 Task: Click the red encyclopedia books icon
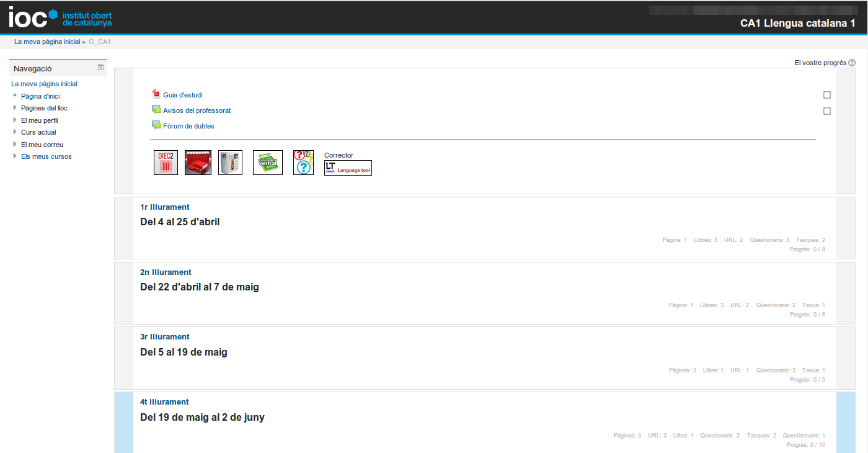(198, 163)
